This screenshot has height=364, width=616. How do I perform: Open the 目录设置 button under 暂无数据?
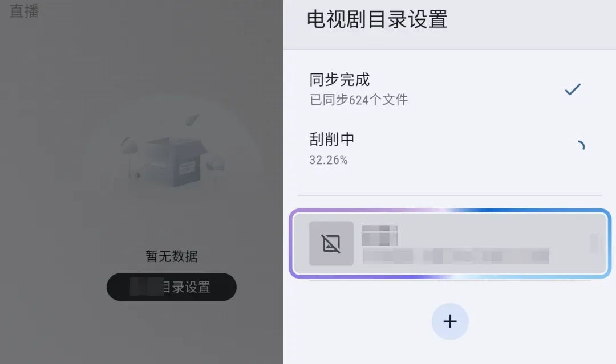(171, 287)
